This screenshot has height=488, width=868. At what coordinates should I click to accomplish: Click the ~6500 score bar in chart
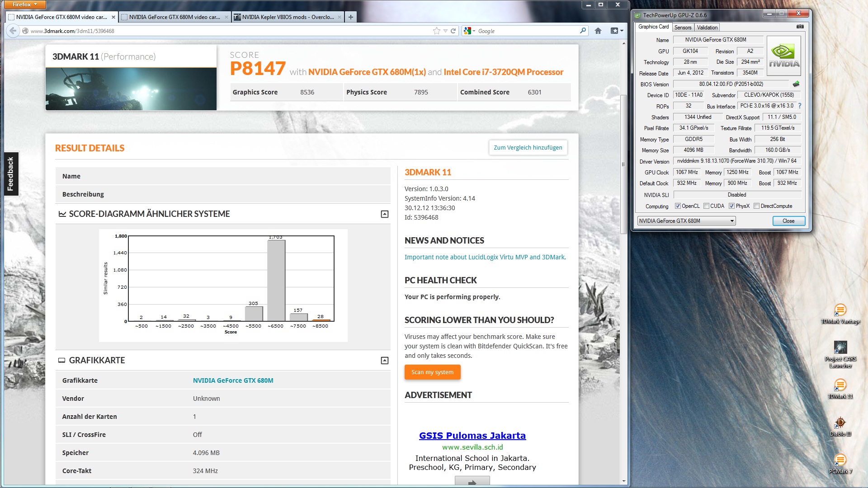(276, 280)
